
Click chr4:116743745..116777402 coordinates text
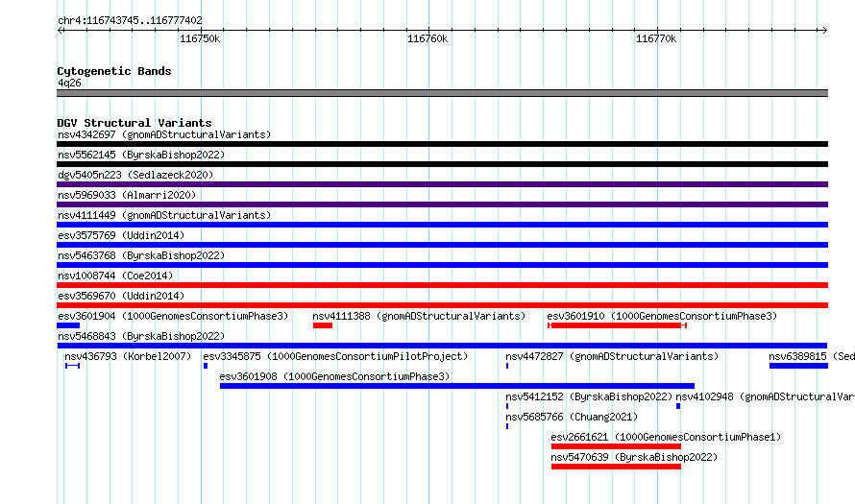pos(130,21)
